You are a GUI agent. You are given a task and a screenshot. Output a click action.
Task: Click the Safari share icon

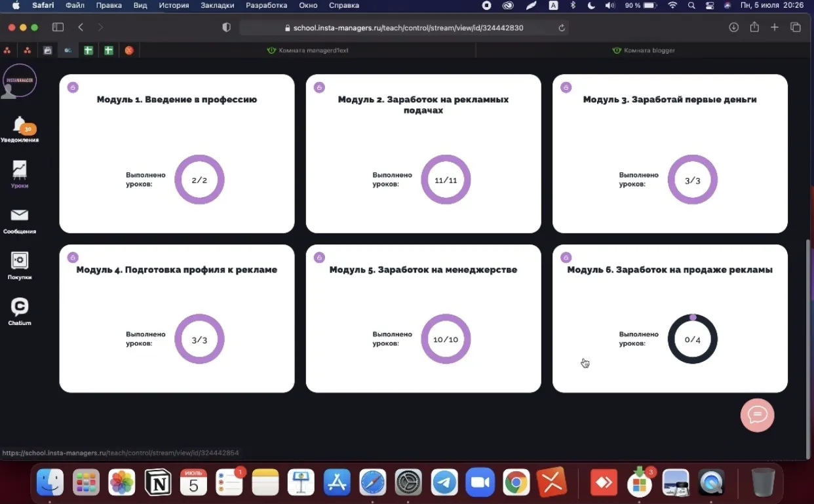click(754, 28)
